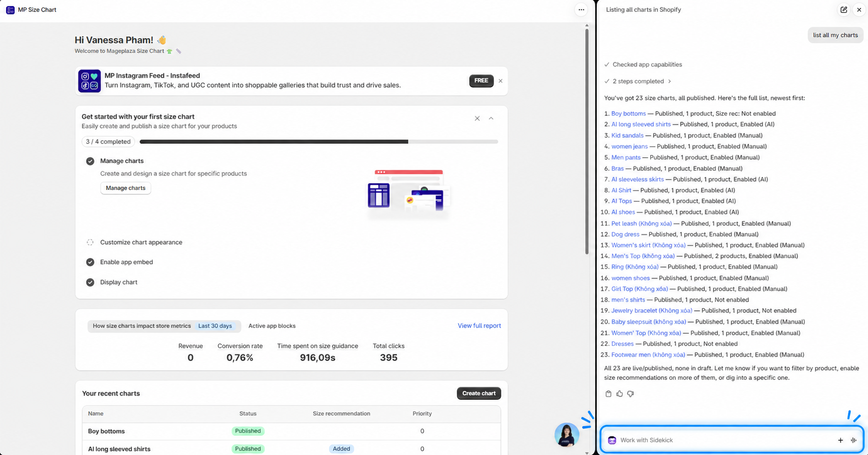This screenshot has width=868, height=455.
Task: Expand the Display chart step
Action: (x=119, y=282)
